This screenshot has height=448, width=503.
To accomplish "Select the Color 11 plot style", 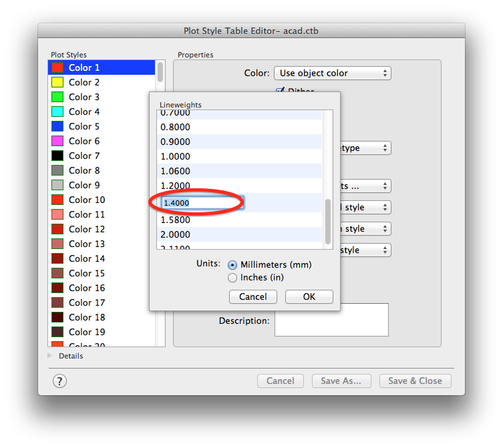I will coord(99,214).
